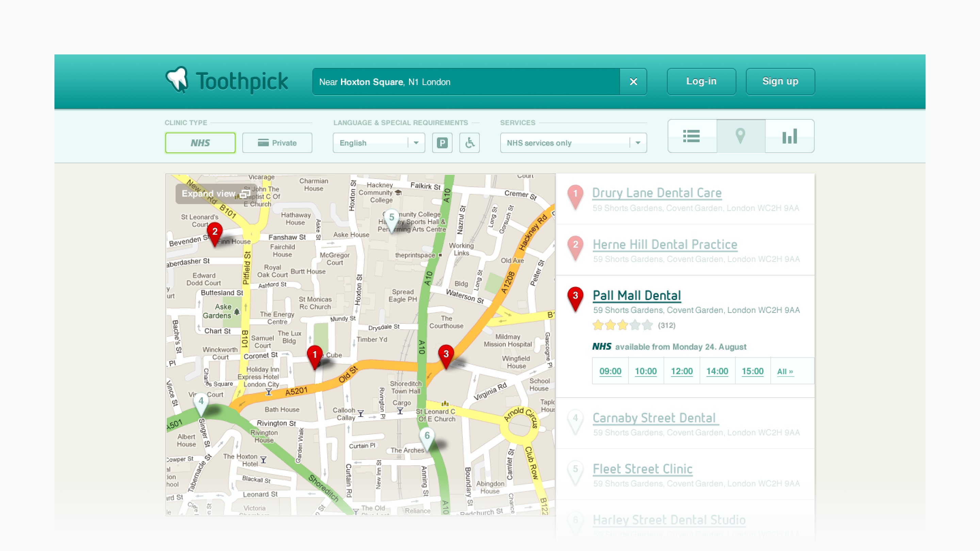The height and width of the screenshot is (551, 980).
Task: Open the English language dropdown
Action: [378, 143]
